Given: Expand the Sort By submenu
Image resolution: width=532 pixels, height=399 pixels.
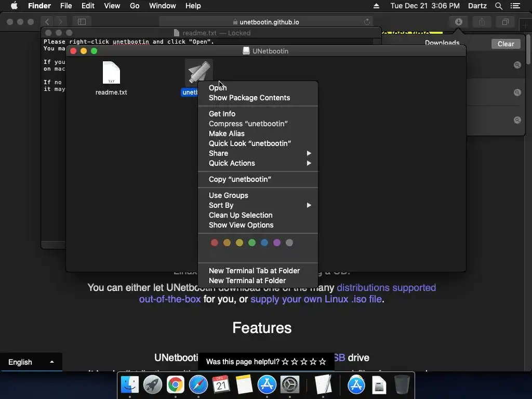Looking at the screenshot, I should 258,205.
